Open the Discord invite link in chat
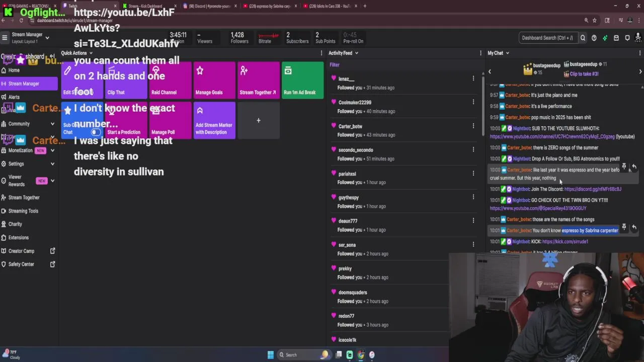This screenshot has width=644, height=362. coord(593,189)
